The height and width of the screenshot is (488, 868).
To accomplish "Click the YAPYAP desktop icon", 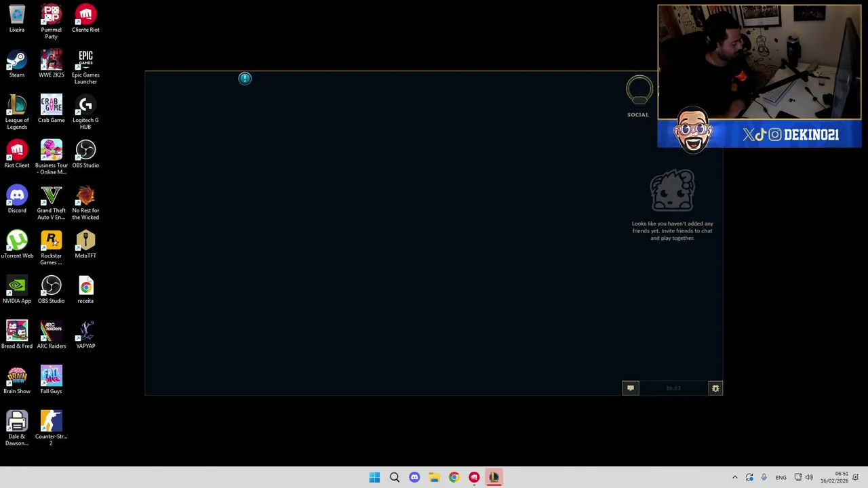I will tap(85, 335).
